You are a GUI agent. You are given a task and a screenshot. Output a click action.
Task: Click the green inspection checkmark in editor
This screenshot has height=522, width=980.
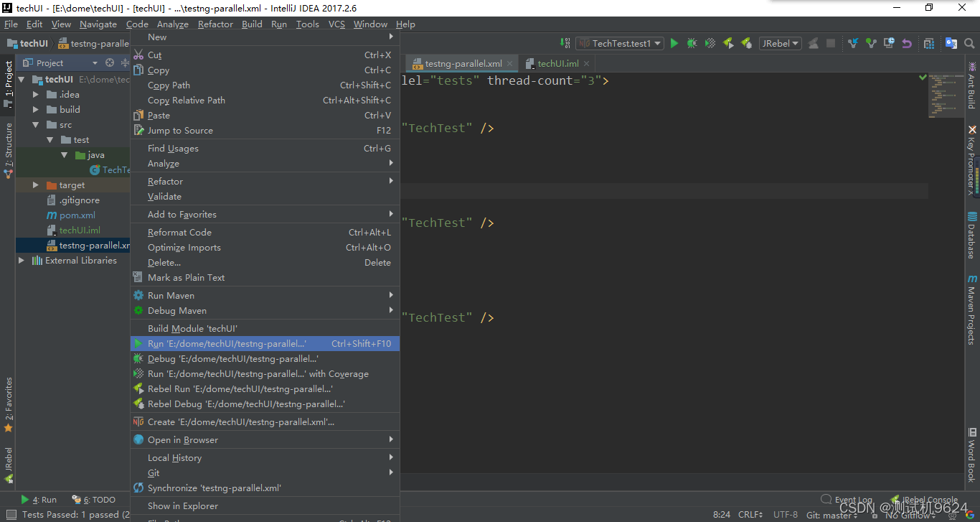pos(923,77)
